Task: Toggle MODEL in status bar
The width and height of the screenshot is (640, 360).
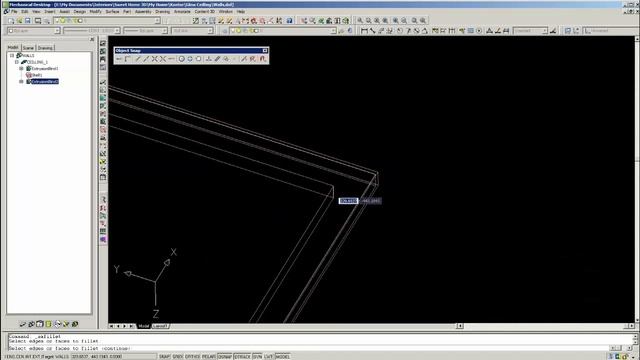Action: point(282,357)
